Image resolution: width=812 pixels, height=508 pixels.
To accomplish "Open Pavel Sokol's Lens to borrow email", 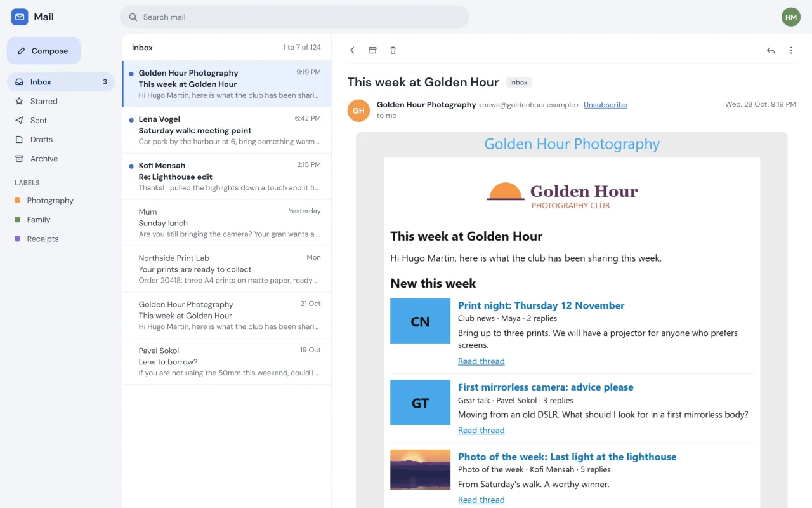I will [226, 362].
